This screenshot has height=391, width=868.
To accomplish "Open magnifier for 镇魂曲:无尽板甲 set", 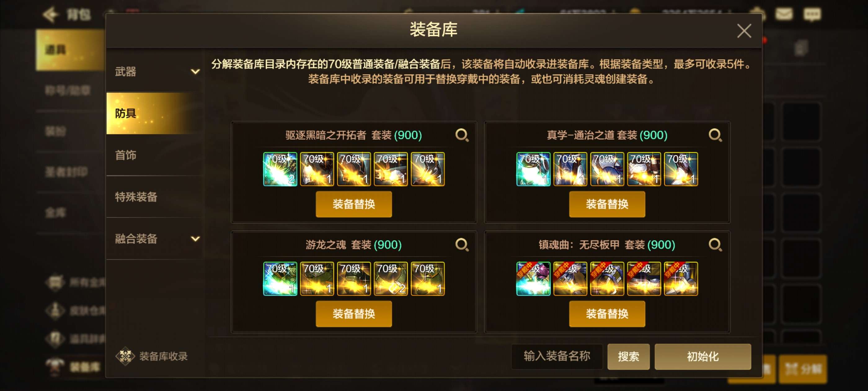I will click(715, 245).
